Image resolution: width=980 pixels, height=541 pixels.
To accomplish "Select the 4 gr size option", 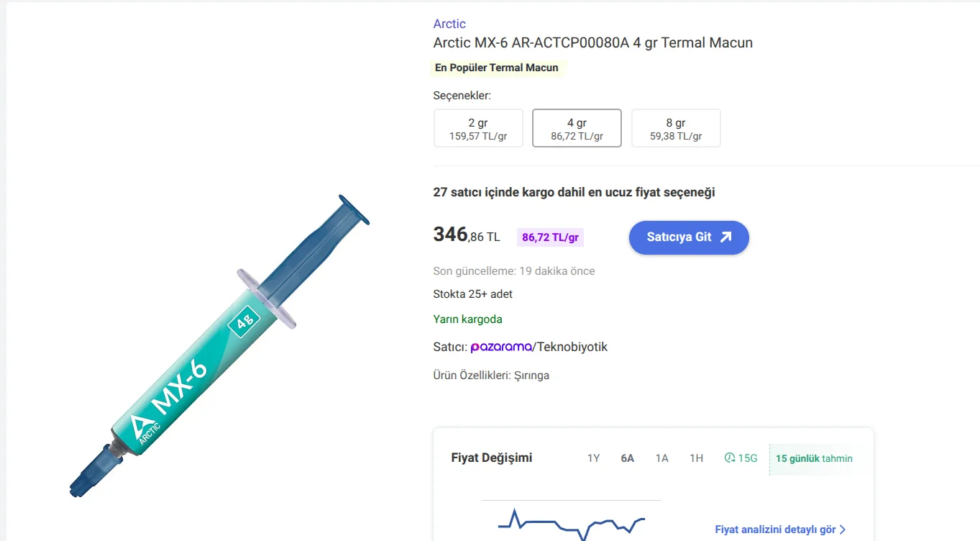I will (x=577, y=129).
